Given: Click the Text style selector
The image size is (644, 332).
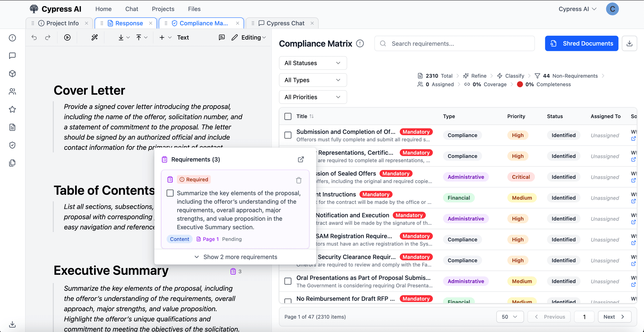Looking at the screenshot, I should click(x=183, y=37).
